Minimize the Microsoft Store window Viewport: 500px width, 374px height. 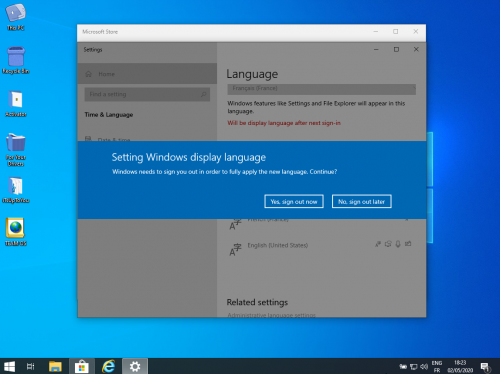(x=376, y=31)
